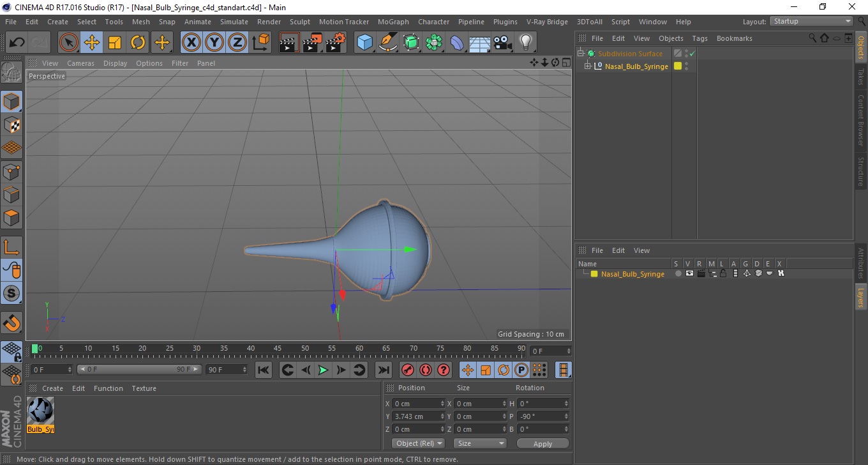Click the Bend deformer icon

(458, 43)
